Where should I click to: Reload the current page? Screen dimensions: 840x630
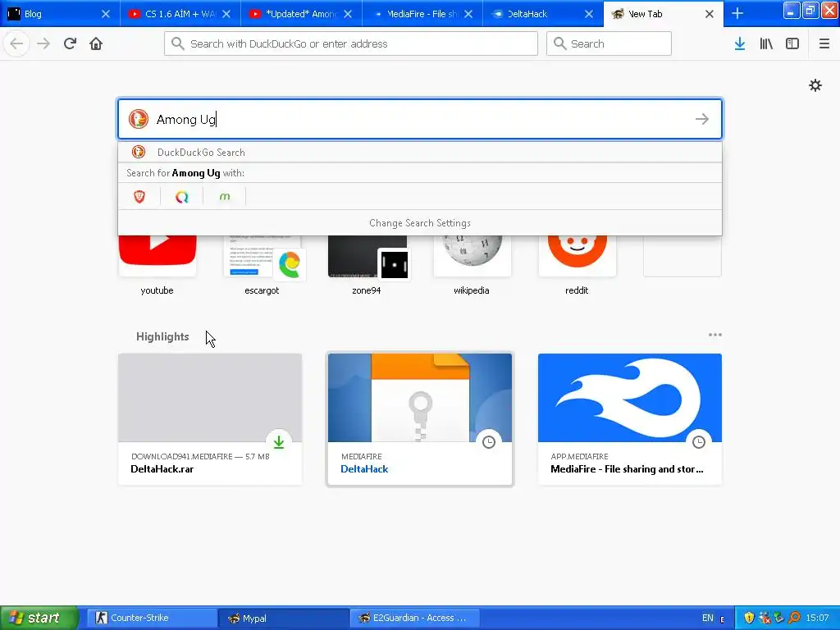(x=70, y=43)
